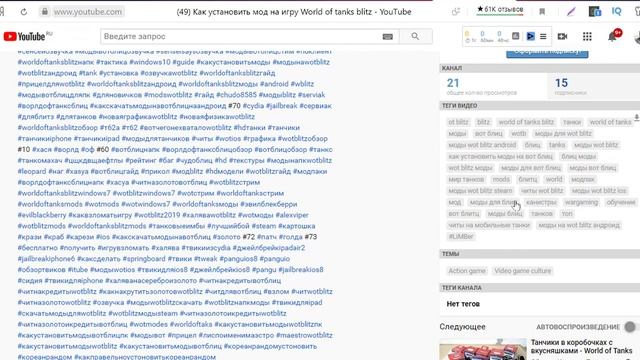Image resolution: width=640 pixels, height=360 pixels.
Task: Open the hashtag #evilblackberry
Action: click(x=42, y=215)
